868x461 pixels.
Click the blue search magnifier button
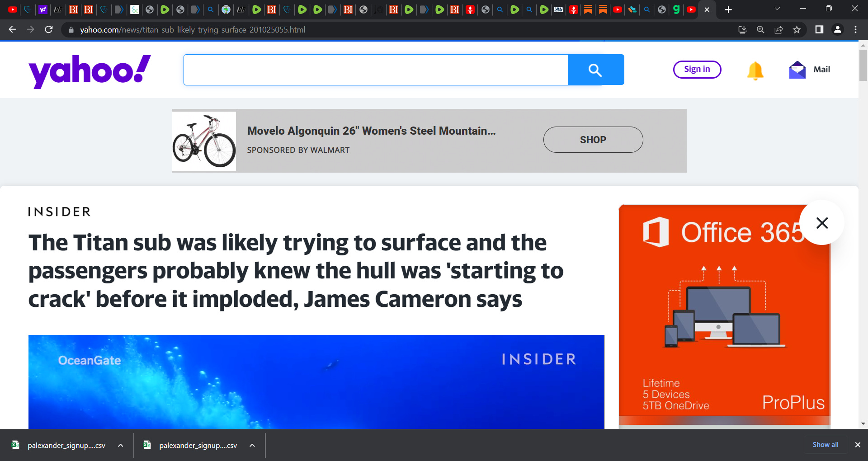[x=596, y=70]
